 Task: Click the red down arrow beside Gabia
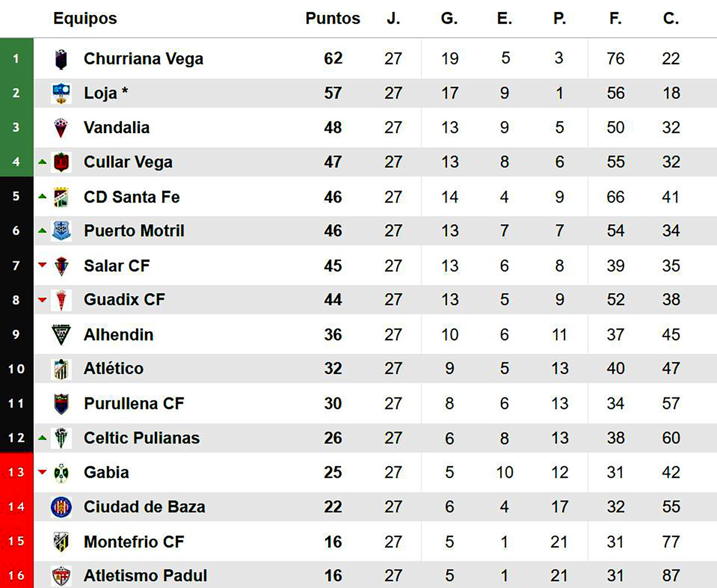[x=42, y=472]
